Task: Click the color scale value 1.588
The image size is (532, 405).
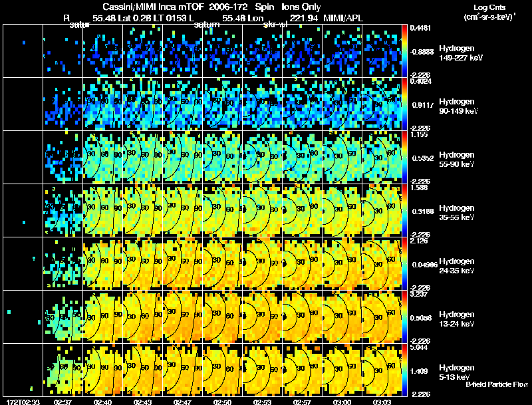Action: (x=419, y=188)
